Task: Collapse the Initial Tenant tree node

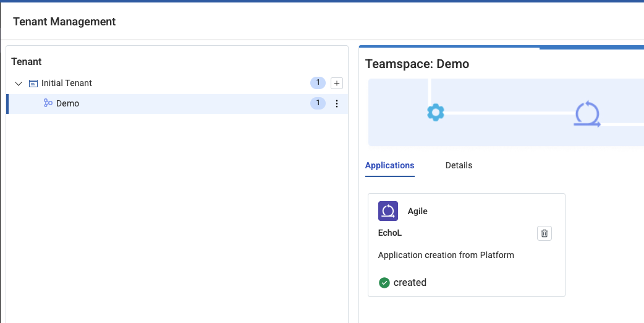Action: pyautogui.click(x=19, y=84)
